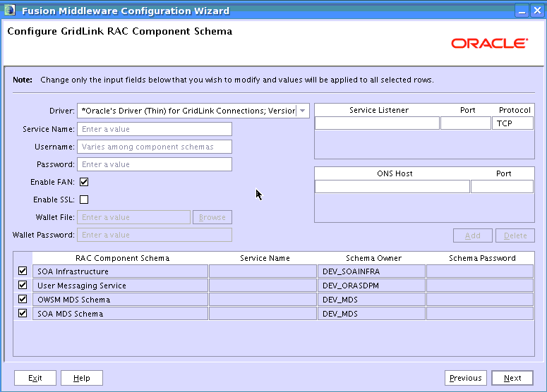Click the Service Name table column header

pyautogui.click(x=265, y=258)
